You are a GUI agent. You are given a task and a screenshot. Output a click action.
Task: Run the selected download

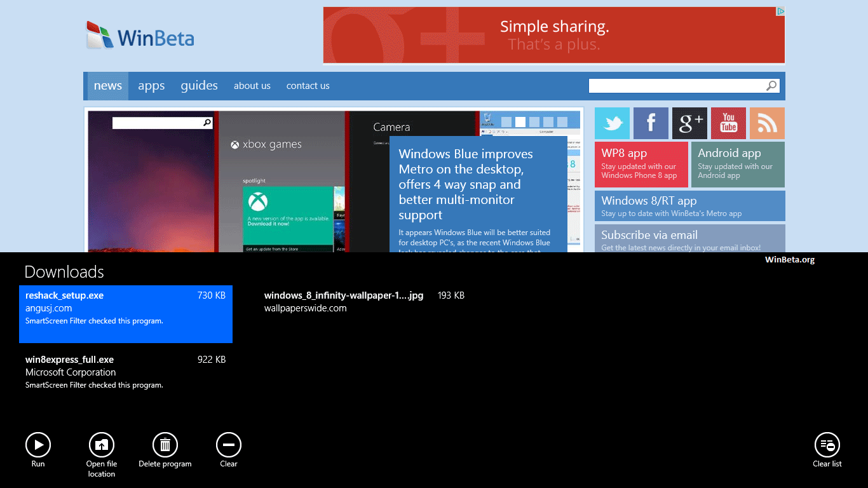(38, 445)
